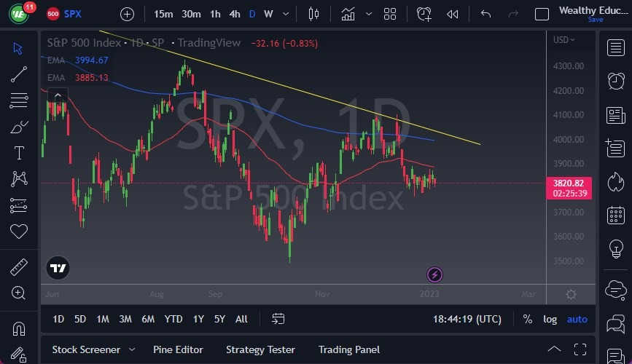This screenshot has height=364, width=632.
Task: Open the user profile avatar menu
Action: 18,14
